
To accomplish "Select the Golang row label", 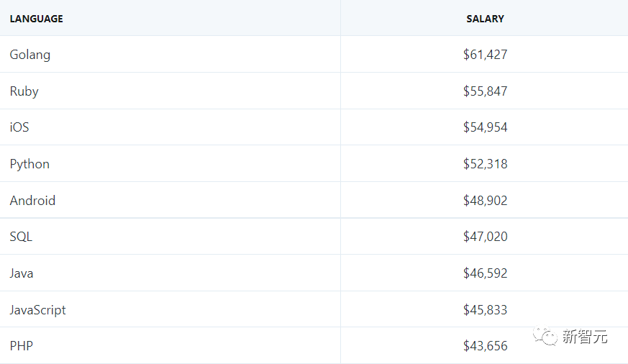I will click(30, 55).
